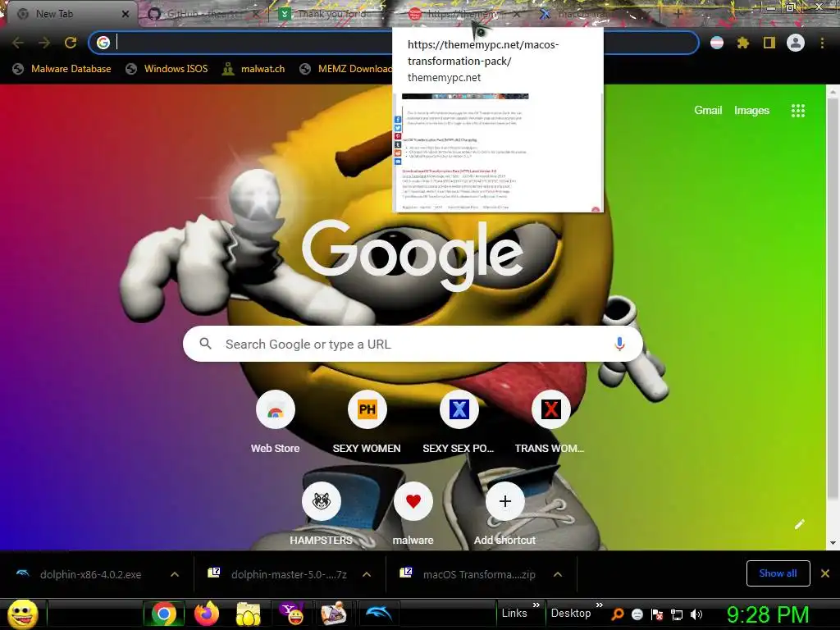The width and height of the screenshot is (840, 630).
Task: Switch to the GitHub tab
Action: point(203,14)
